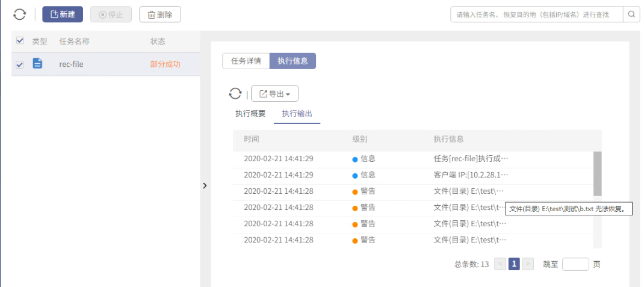This screenshot has height=287, width=644.
Task: Click page number 1
Action: pos(514,264)
